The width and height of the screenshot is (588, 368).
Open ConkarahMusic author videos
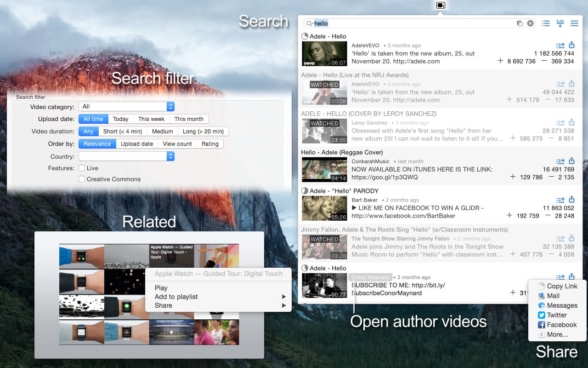[x=370, y=161]
